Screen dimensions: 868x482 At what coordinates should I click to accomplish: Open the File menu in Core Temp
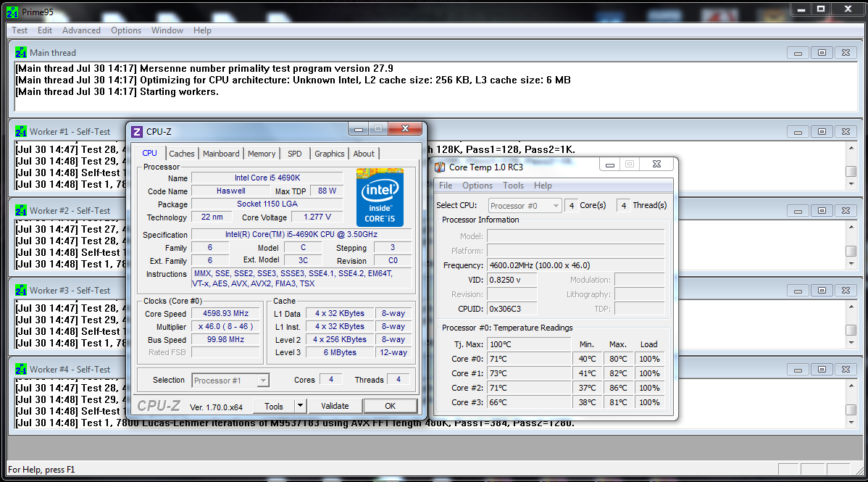tap(446, 186)
